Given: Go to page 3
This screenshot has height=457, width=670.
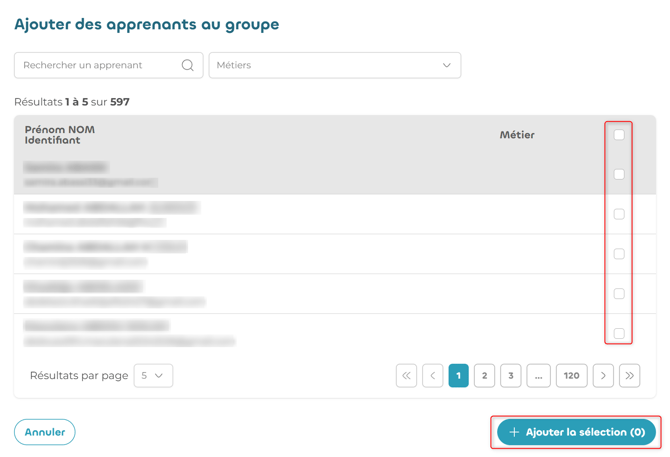Looking at the screenshot, I should tap(511, 375).
